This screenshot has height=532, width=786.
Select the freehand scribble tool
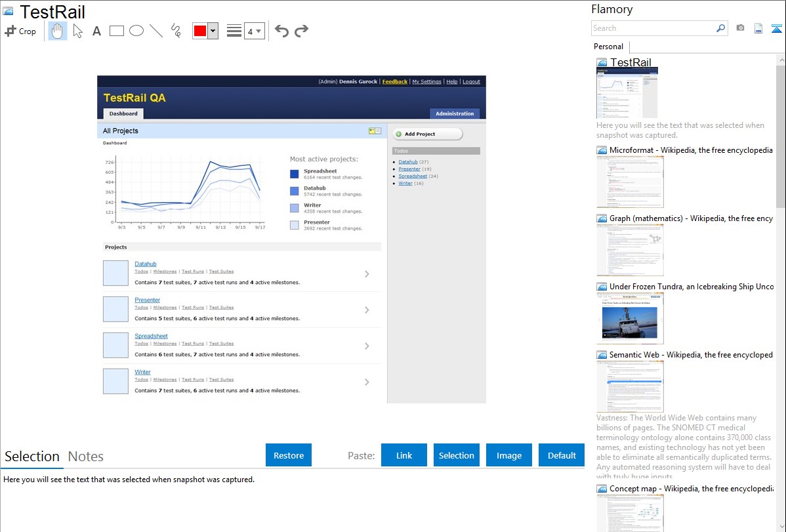176,31
